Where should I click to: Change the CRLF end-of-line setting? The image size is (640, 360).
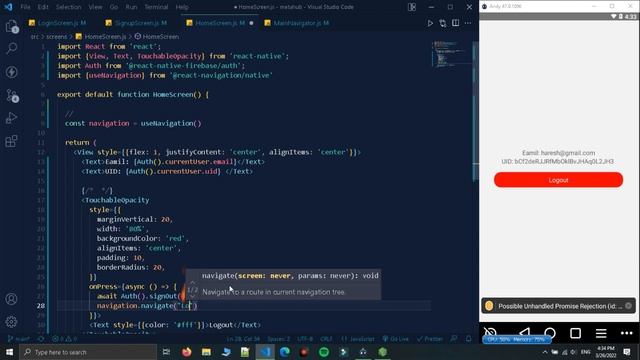click(x=326, y=339)
